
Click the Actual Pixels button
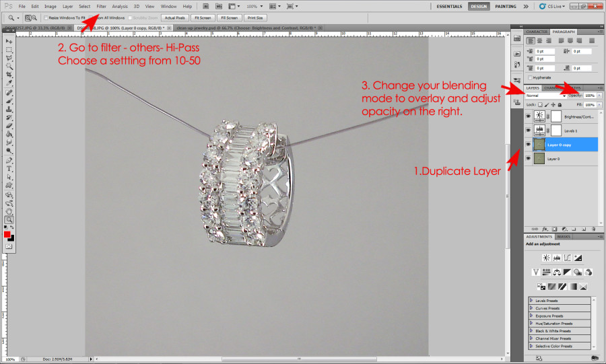pyautogui.click(x=174, y=17)
